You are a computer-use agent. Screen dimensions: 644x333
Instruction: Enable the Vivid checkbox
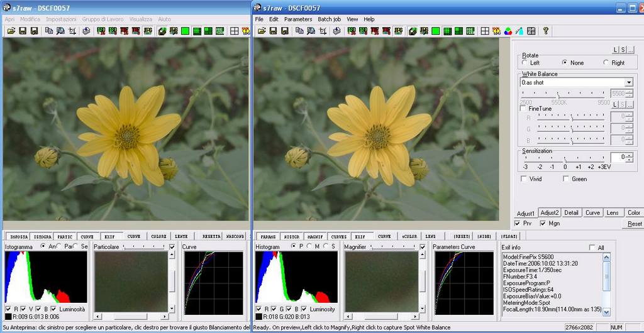tap(524, 179)
